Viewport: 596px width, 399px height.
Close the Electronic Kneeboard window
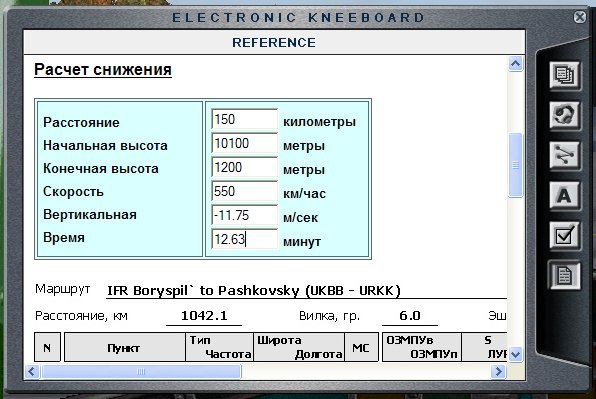tap(580, 17)
